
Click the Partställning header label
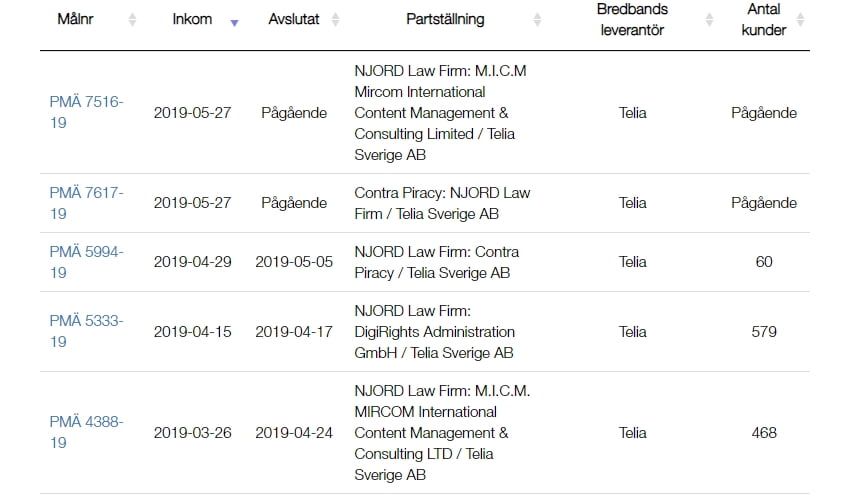coord(445,20)
